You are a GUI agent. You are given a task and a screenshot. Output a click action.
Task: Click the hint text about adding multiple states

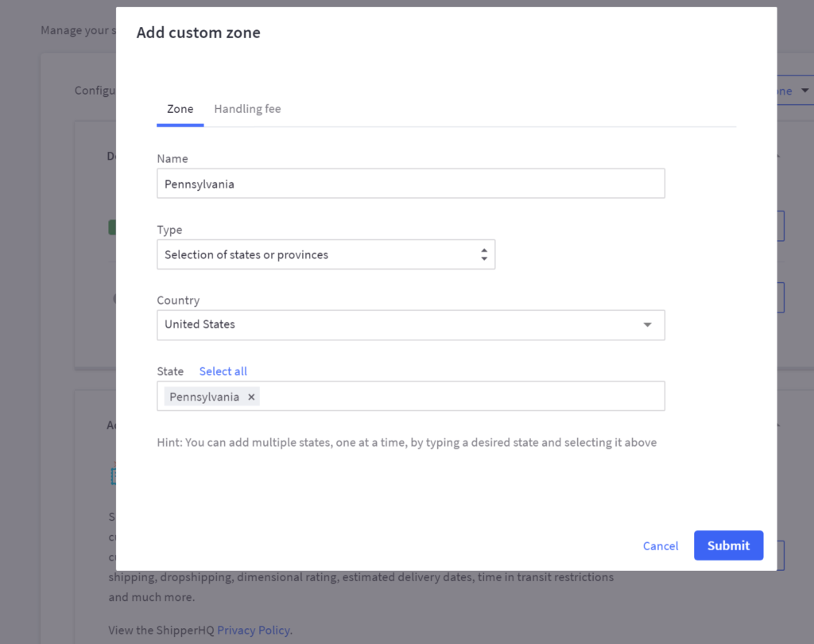406,443
